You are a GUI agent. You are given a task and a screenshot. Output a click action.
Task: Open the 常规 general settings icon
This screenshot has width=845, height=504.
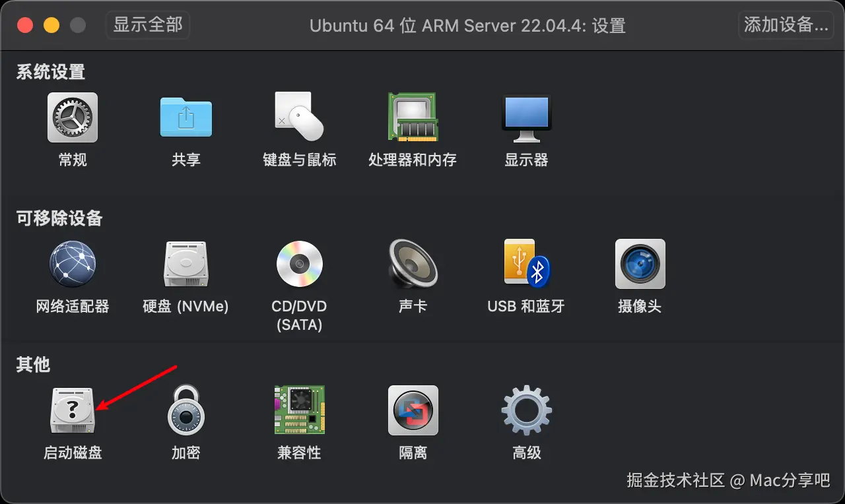pyautogui.click(x=73, y=117)
